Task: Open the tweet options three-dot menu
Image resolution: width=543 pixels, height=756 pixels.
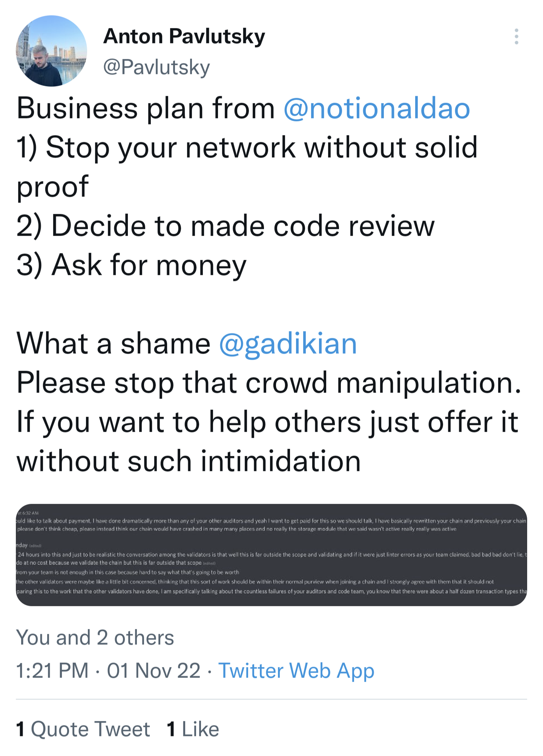Action: (517, 37)
